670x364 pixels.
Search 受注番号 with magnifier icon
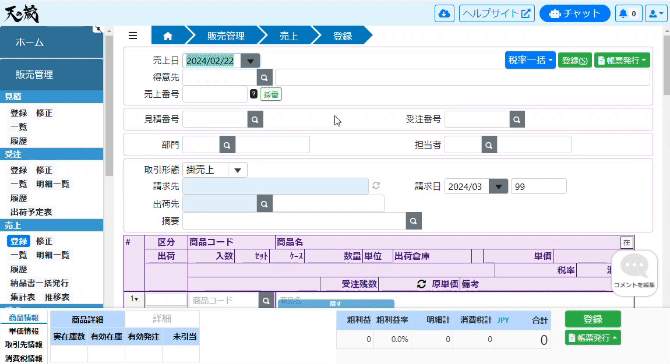coord(517,120)
